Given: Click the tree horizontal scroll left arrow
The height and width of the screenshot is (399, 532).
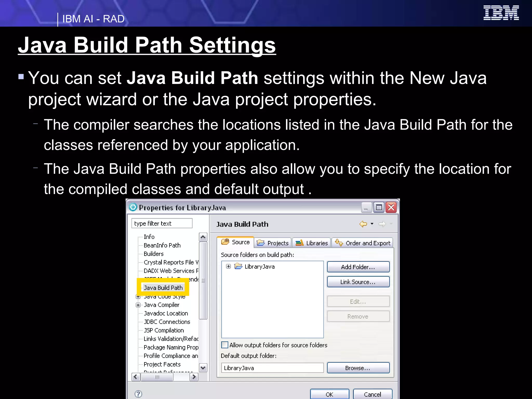Looking at the screenshot, I should click(x=136, y=377).
